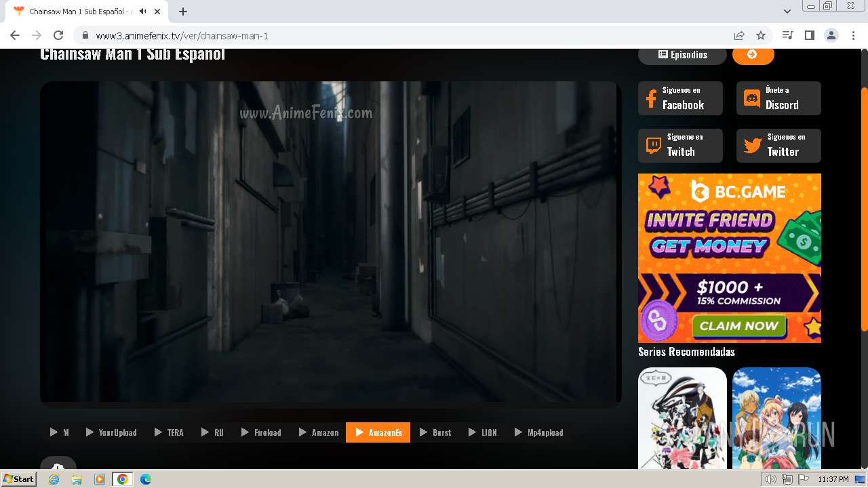Open the BC.GAME invite friend banner
868x488 pixels.
pyautogui.click(x=730, y=258)
